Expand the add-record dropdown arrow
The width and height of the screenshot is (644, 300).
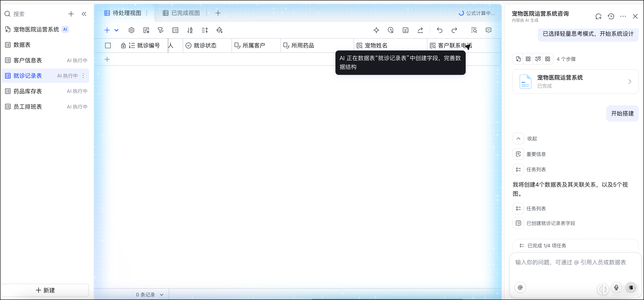pyautogui.click(x=116, y=30)
